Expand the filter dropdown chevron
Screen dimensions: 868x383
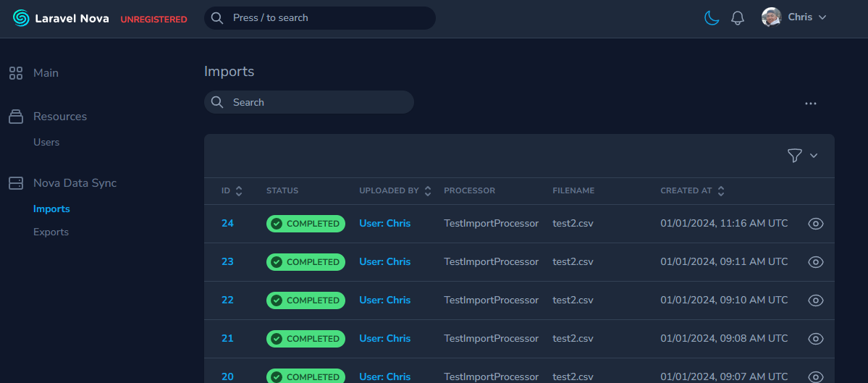pos(814,156)
